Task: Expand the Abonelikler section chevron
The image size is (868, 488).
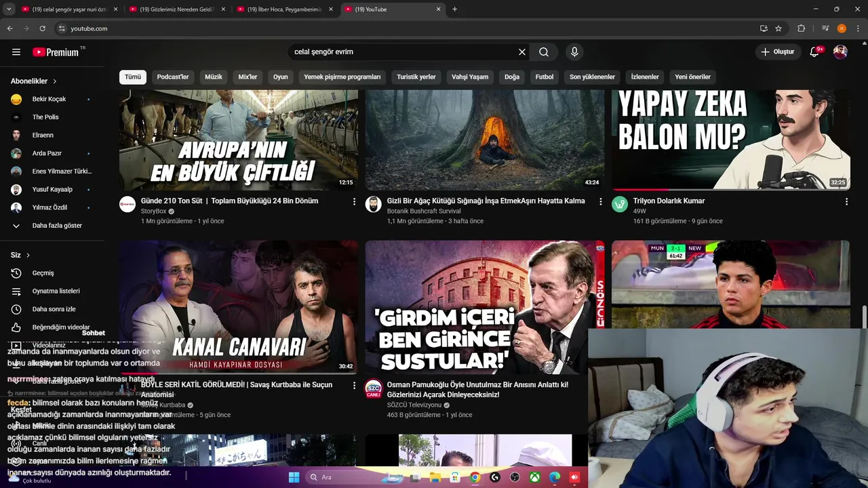Action: pyautogui.click(x=55, y=81)
